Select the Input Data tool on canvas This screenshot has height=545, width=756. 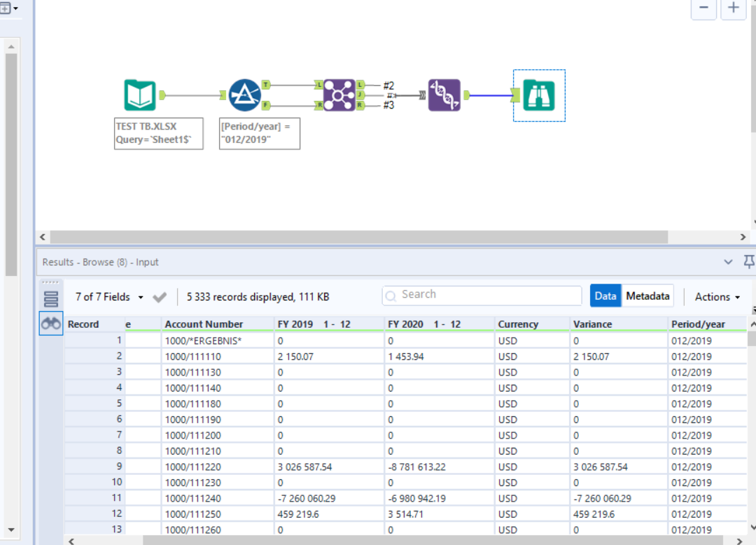(139, 95)
